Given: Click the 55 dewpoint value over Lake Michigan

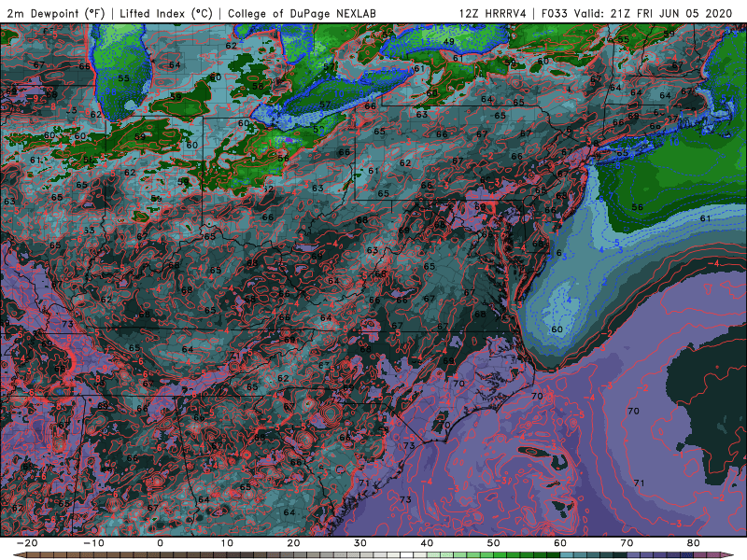Looking at the screenshot, I should coord(123,78).
